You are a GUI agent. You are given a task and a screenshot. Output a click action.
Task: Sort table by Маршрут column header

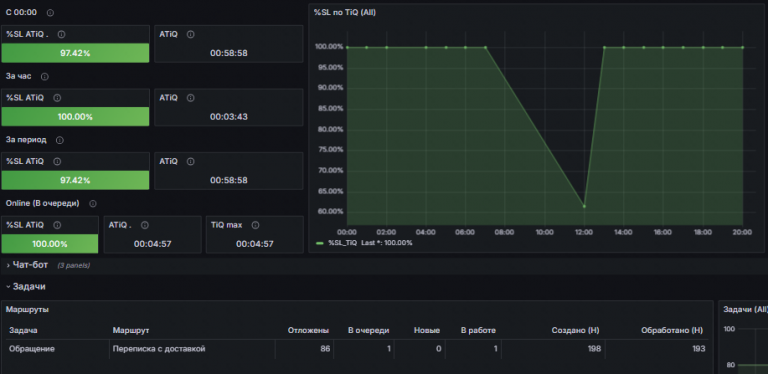point(131,330)
